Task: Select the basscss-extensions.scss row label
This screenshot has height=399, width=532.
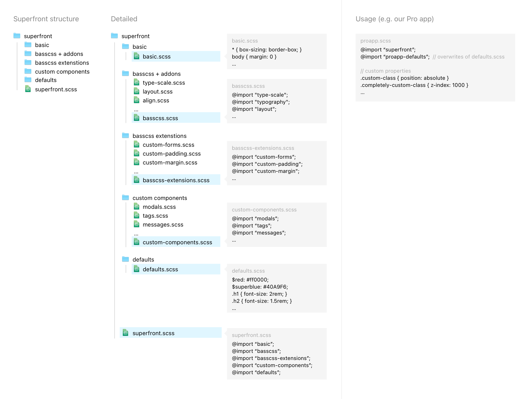Action: 176,180
